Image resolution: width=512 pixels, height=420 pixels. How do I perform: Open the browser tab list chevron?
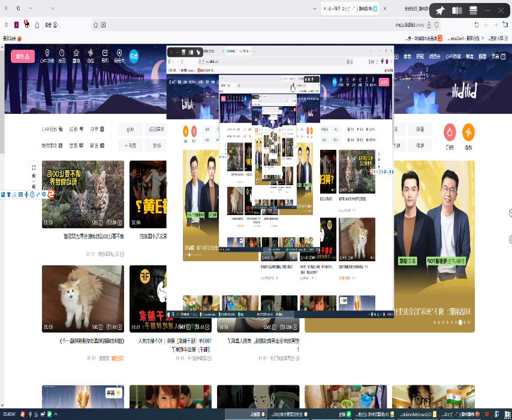click(x=53, y=8)
